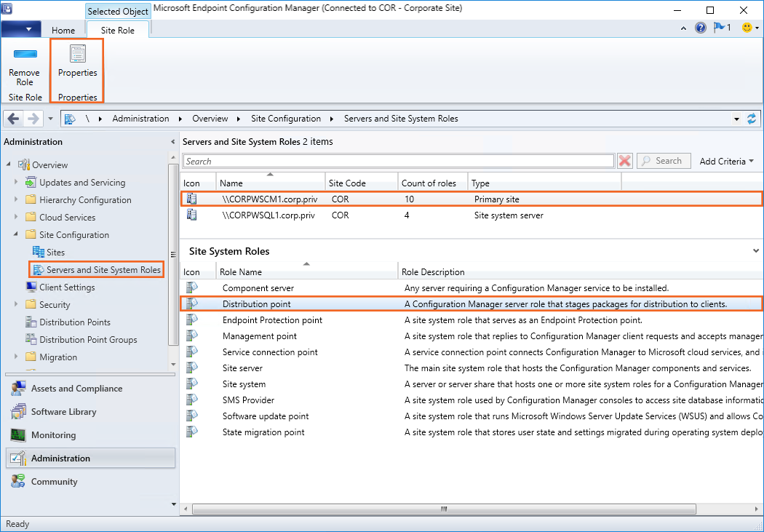Screen dimensions: 764x532
Task: Open the feedback smiley face icon
Action: pyautogui.click(x=747, y=28)
